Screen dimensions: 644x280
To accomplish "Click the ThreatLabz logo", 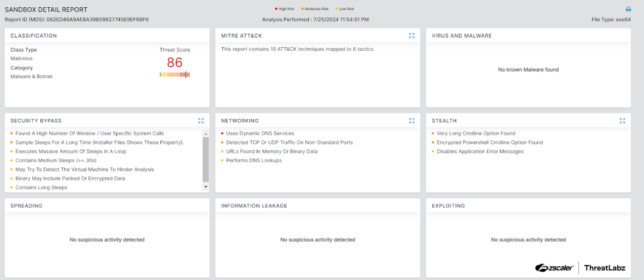I will tap(604, 268).
